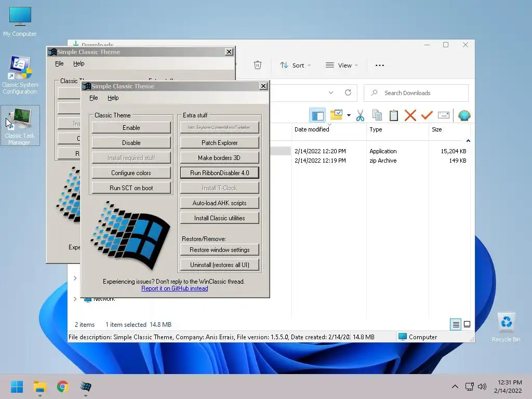Click Simple Classic Theme taskbar icon
Viewport: 532px width, 399px height.
pos(86,387)
